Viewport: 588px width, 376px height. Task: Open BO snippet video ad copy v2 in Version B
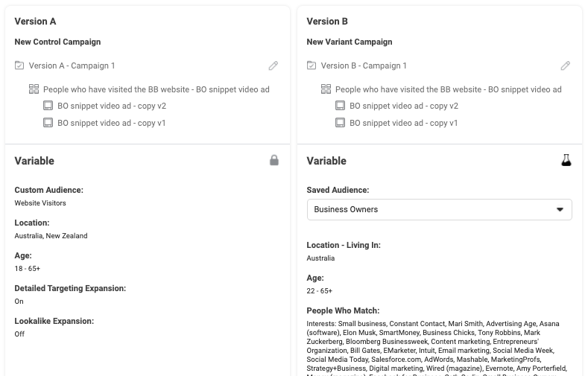(404, 106)
